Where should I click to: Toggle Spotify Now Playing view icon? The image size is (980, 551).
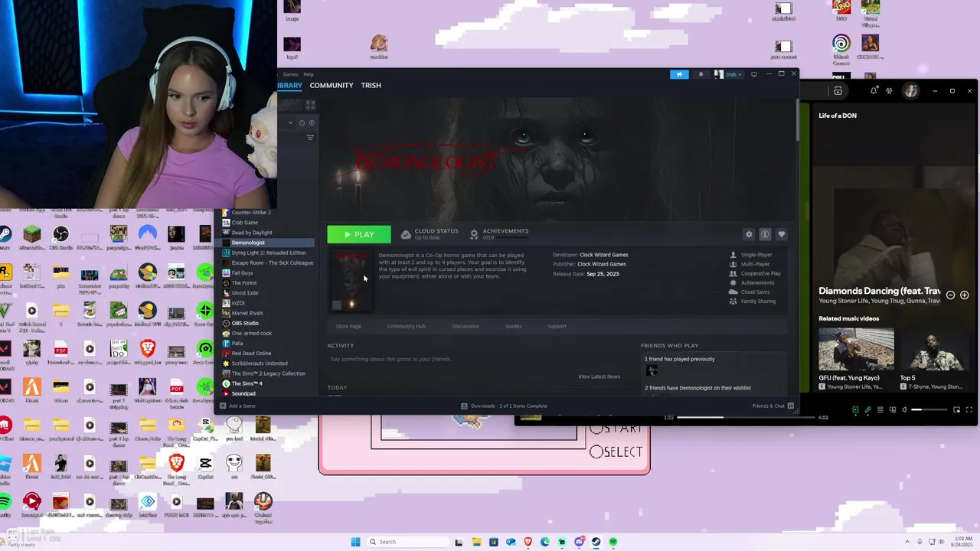coord(855,410)
